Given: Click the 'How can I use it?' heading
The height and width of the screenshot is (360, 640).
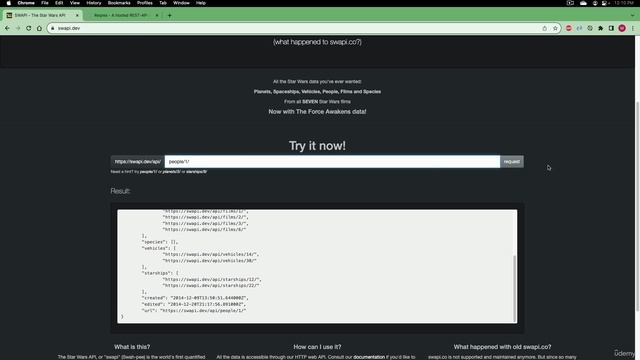Looking at the screenshot, I should coord(317,347).
